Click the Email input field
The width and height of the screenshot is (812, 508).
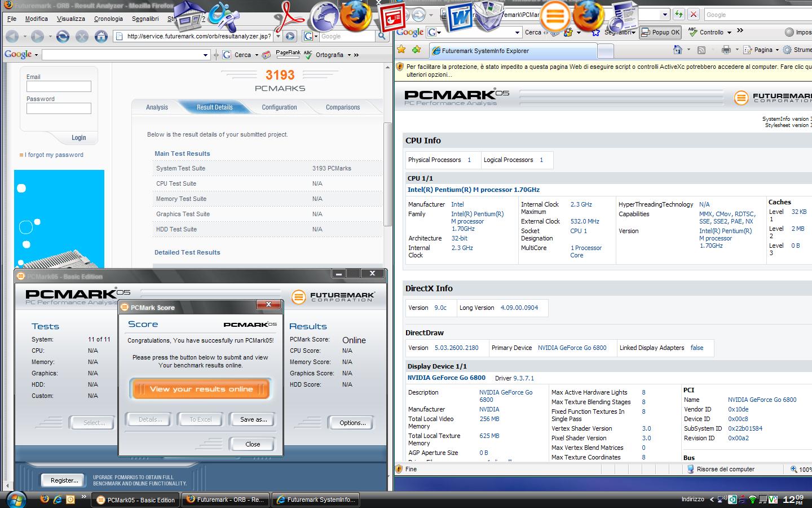pyautogui.click(x=59, y=86)
